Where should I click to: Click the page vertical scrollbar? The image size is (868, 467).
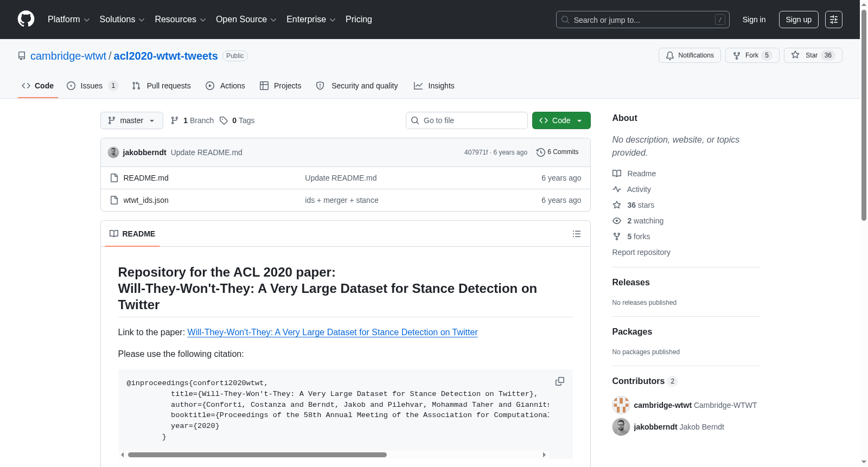(864, 115)
